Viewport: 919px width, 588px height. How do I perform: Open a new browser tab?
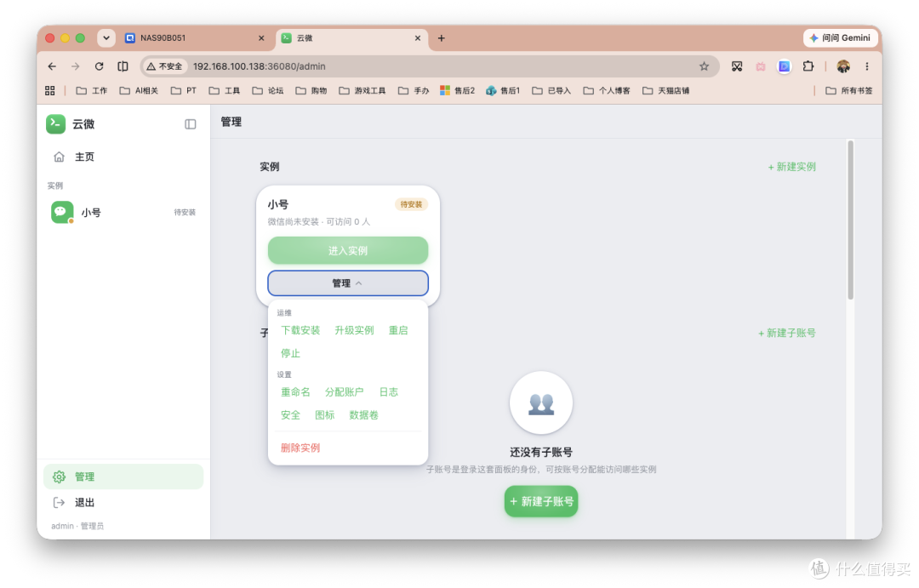442,38
